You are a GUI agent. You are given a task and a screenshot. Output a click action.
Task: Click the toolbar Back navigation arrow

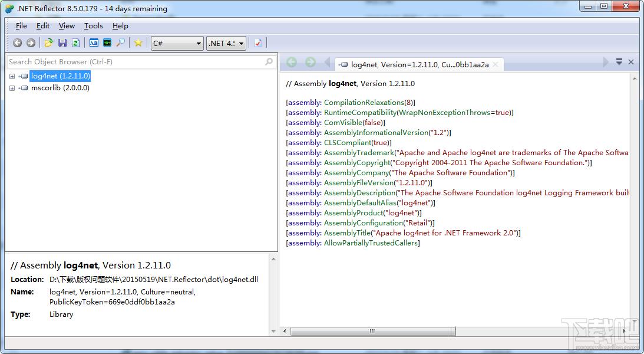tap(17, 42)
